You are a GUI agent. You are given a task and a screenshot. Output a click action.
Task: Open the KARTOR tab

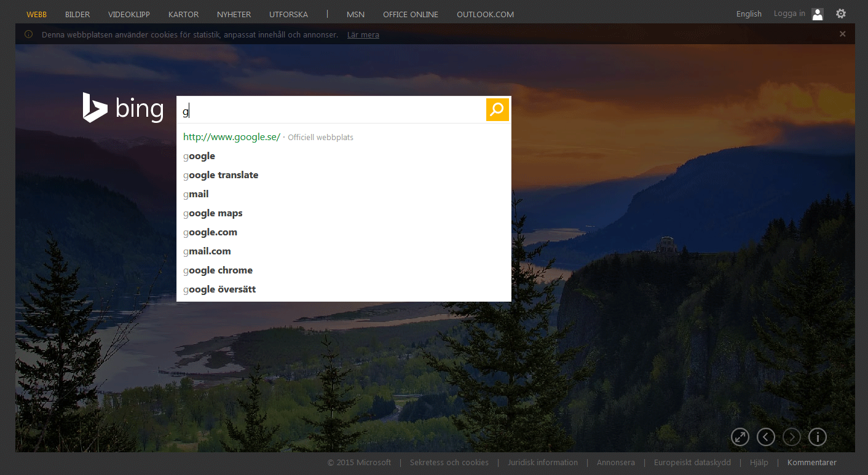183,14
